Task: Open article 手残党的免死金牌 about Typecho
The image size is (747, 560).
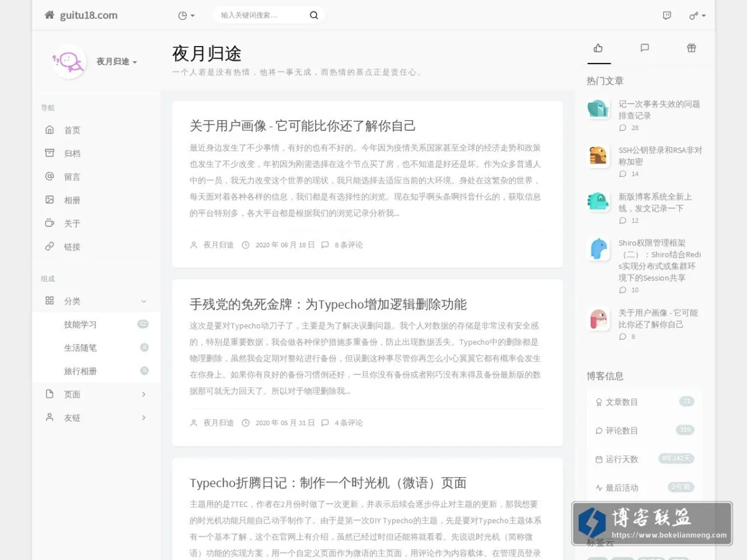Action: (328, 304)
